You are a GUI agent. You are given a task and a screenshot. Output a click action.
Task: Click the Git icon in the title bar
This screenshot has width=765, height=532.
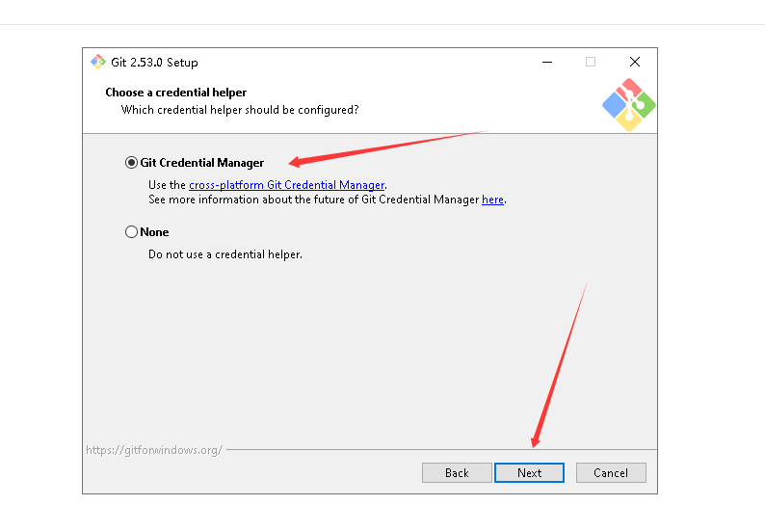coord(98,62)
